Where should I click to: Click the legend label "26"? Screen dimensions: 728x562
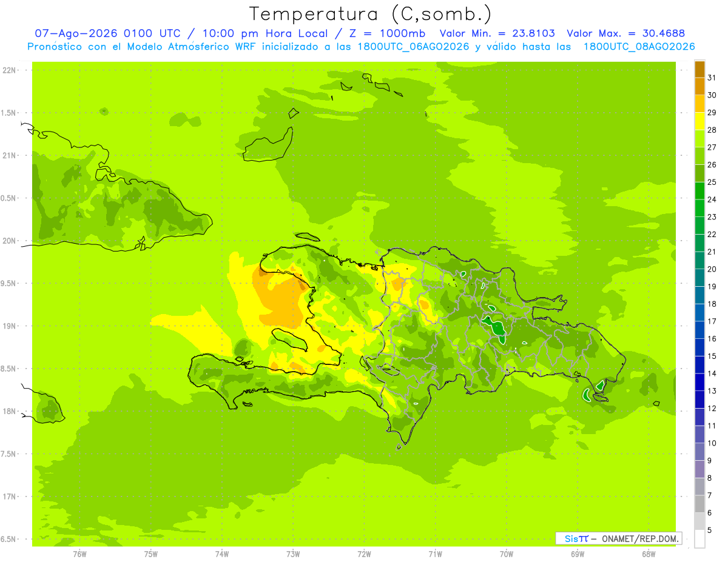point(712,165)
